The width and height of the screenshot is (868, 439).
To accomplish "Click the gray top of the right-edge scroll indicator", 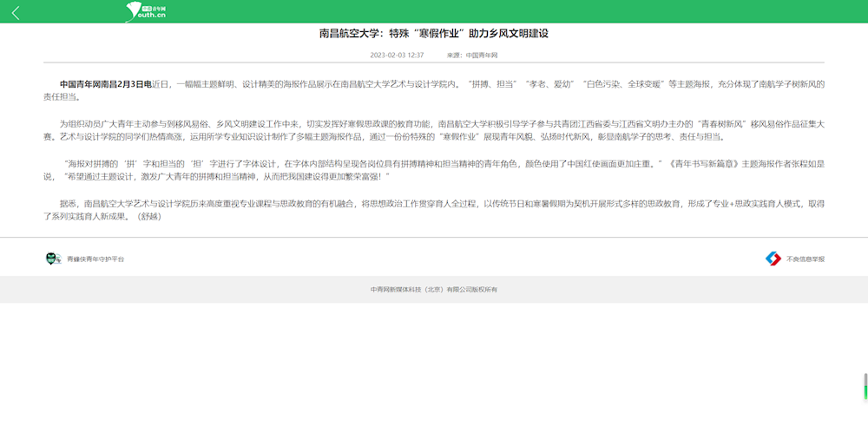I will tap(865, 378).
